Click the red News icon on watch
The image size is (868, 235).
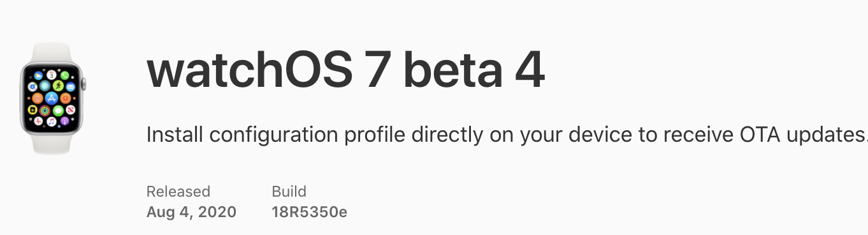tap(70, 110)
